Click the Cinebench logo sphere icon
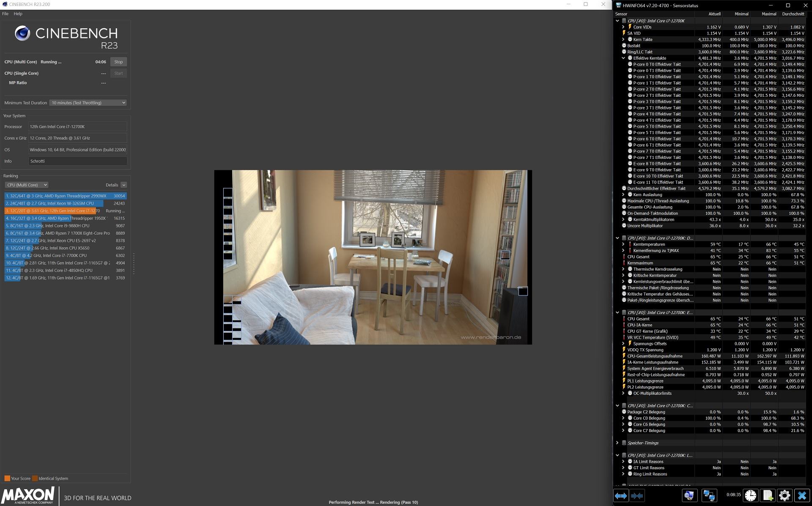 pyautogui.click(x=22, y=33)
